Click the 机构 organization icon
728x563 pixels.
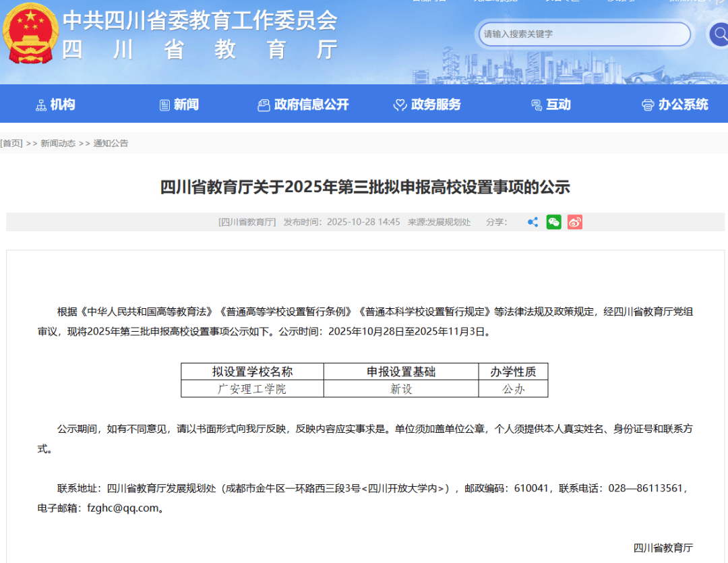tap(40, 105)
